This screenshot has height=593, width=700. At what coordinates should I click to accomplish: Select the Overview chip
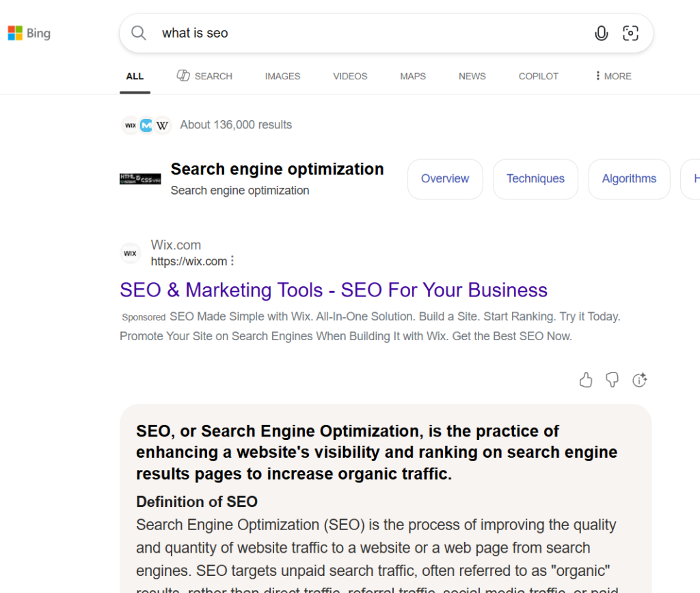(445, 179)
